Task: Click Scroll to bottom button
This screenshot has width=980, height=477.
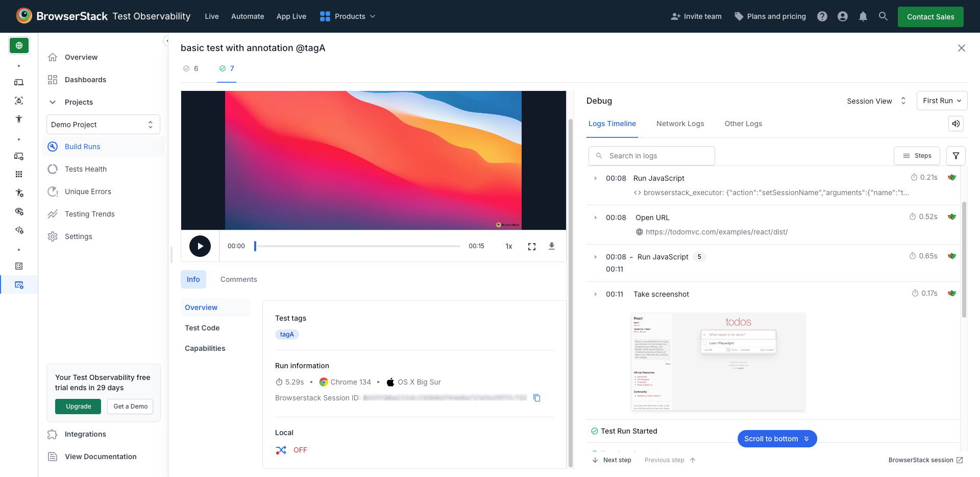Action: [x=776, y=439]
